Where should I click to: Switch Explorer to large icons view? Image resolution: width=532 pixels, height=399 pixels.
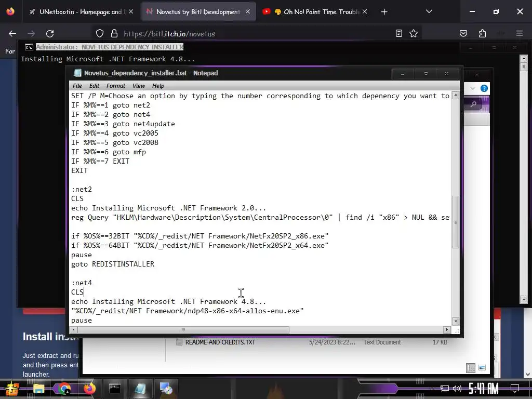pyautogui.click(x=482, y=368)
